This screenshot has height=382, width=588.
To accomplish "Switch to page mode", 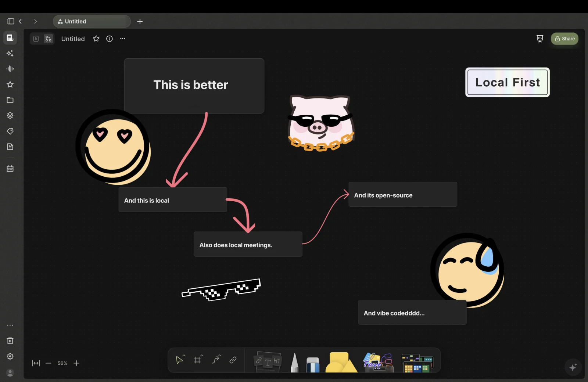I will click(36, 39).
